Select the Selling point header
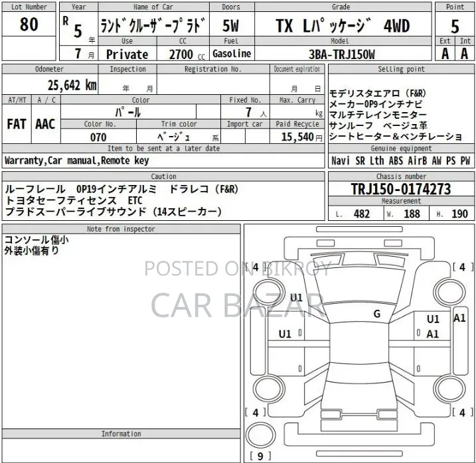Image resolution: width=476 pixels, height=463 pixels. tap(401, 69)
